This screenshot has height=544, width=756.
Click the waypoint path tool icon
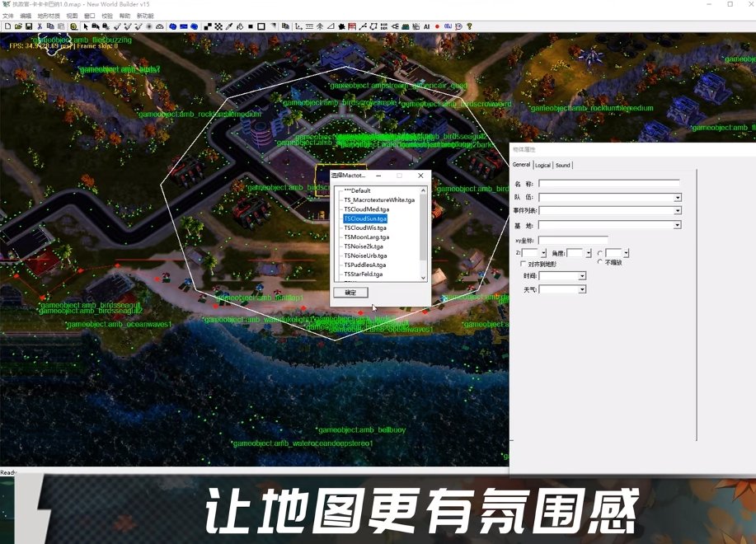[363, 26]
